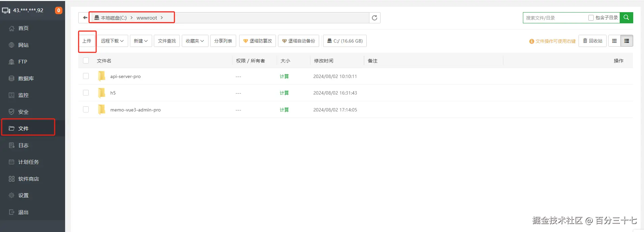
Task: Click the 文件名 column header
Action: [104, 61]
